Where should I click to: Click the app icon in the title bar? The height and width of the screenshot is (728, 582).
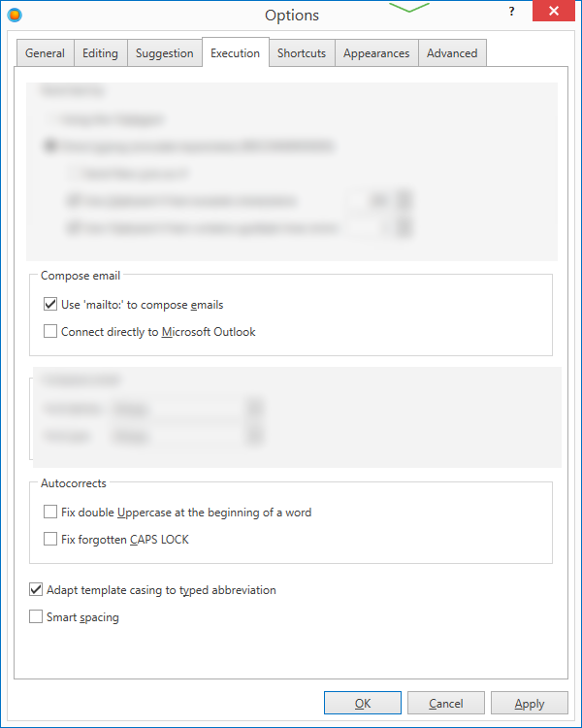pyautogui.click(x=15, y=15)
